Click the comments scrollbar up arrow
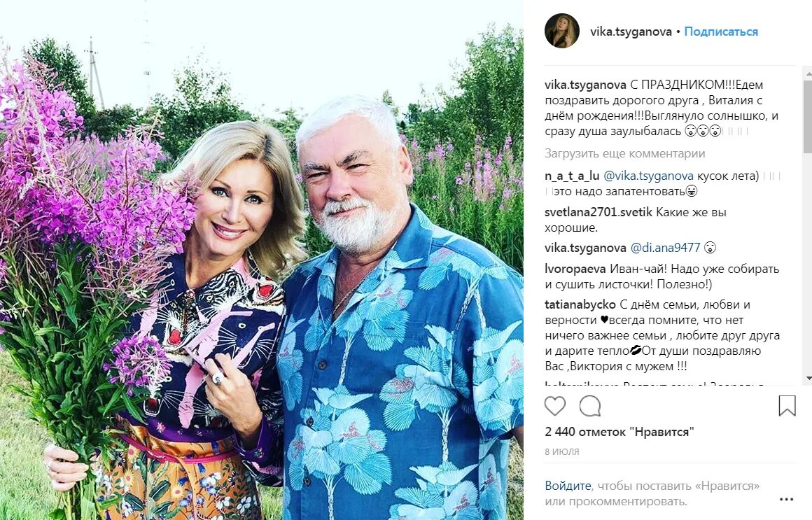Screen dimensions: 812x520 click(x=808, y=75)
